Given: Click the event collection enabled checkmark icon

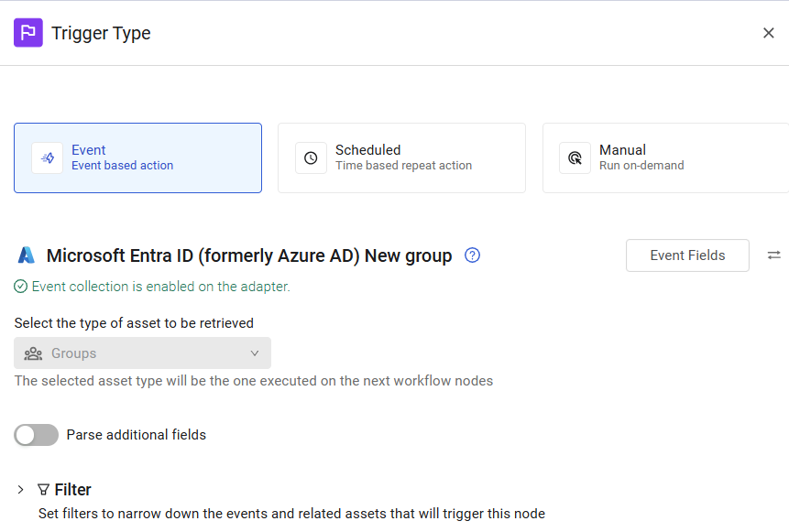Looking at the screenshot, I should click(x=21, y=287).
